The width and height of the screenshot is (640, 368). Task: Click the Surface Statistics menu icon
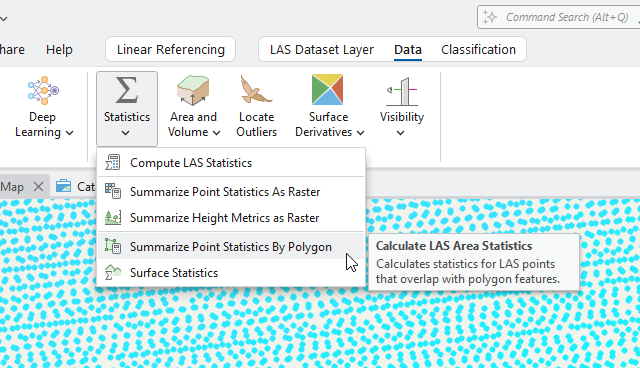[x=113, y=272]
